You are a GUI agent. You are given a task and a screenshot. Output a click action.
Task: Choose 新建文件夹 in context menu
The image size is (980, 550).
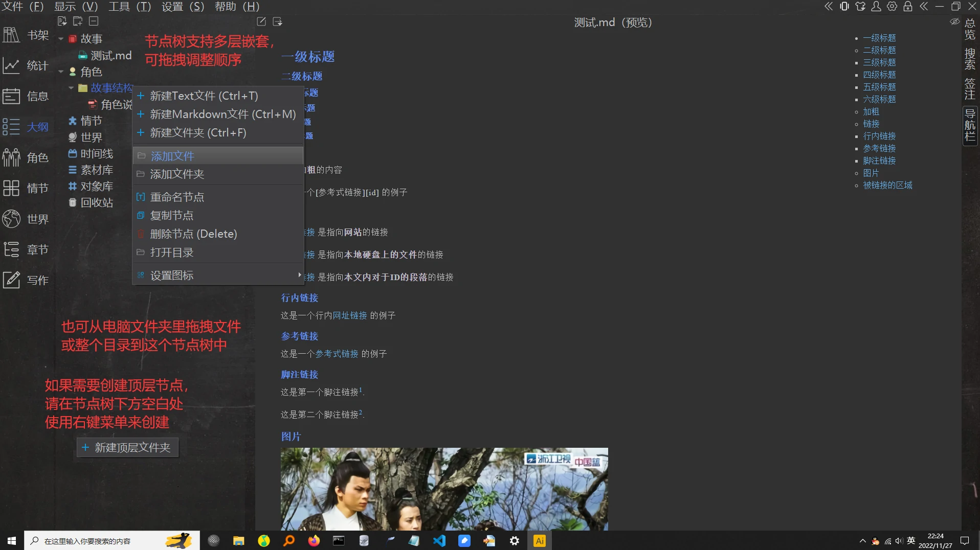[x=218, y=132]
